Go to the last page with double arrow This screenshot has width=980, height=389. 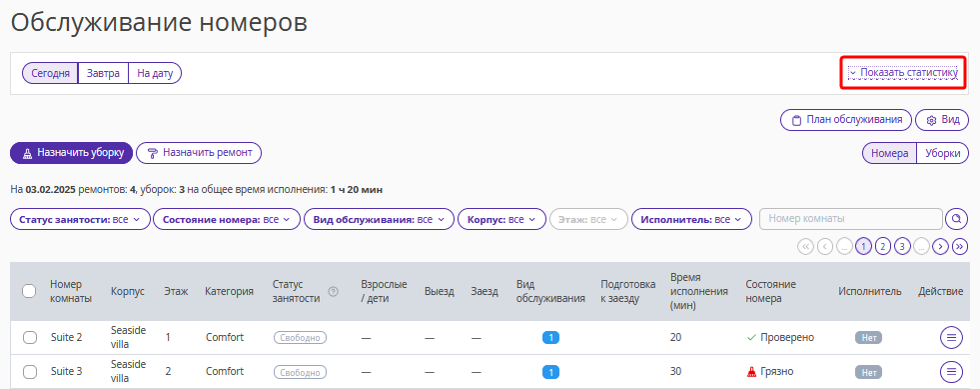[960, 246]
